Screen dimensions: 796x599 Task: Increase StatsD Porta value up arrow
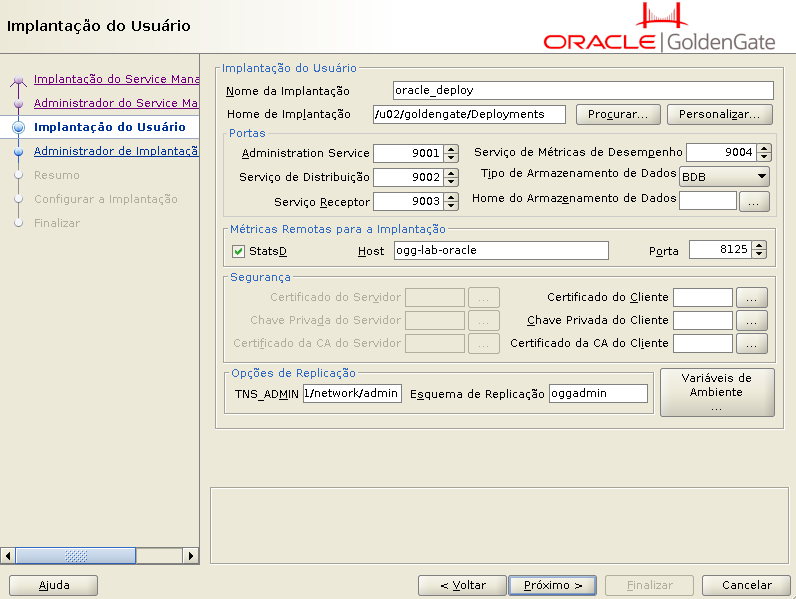(x=759, y=245)
